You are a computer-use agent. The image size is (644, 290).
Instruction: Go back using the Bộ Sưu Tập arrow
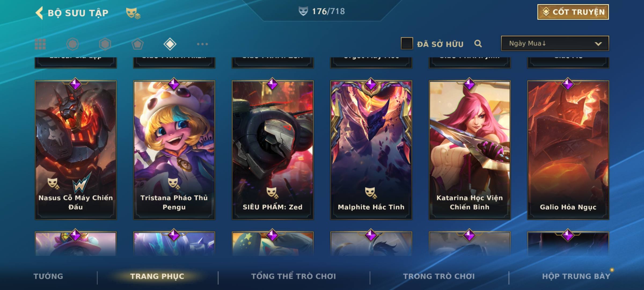point(39,13)
